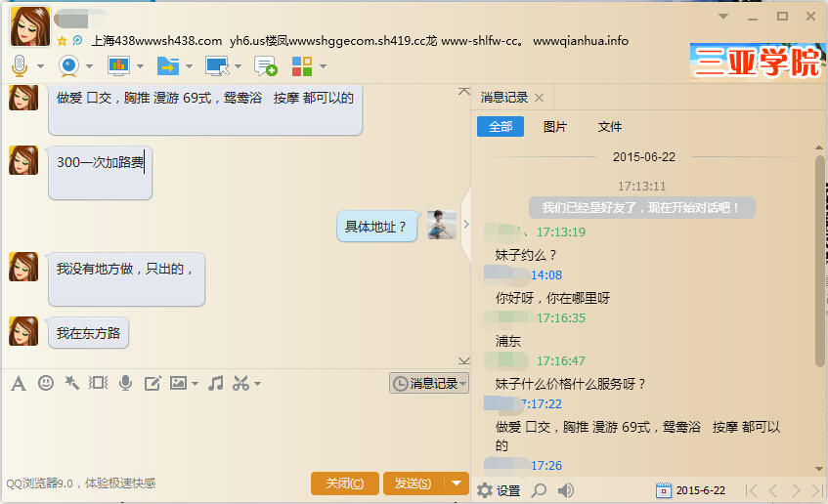Image resolution: width=828 pixels, height=504 pixels.
Task: Expand the apps grid dropdown arrow
Action: (323, 66)
